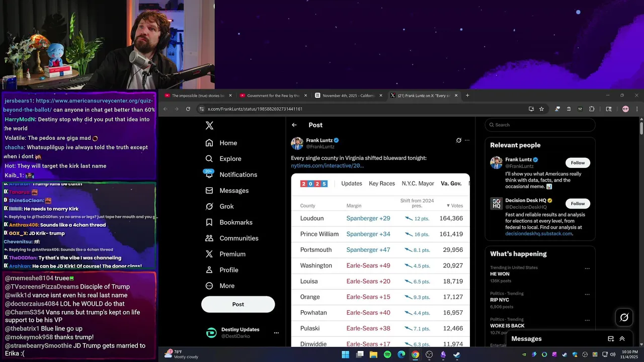
Task: Open Chrome three-dot menu
Action: 637,109
